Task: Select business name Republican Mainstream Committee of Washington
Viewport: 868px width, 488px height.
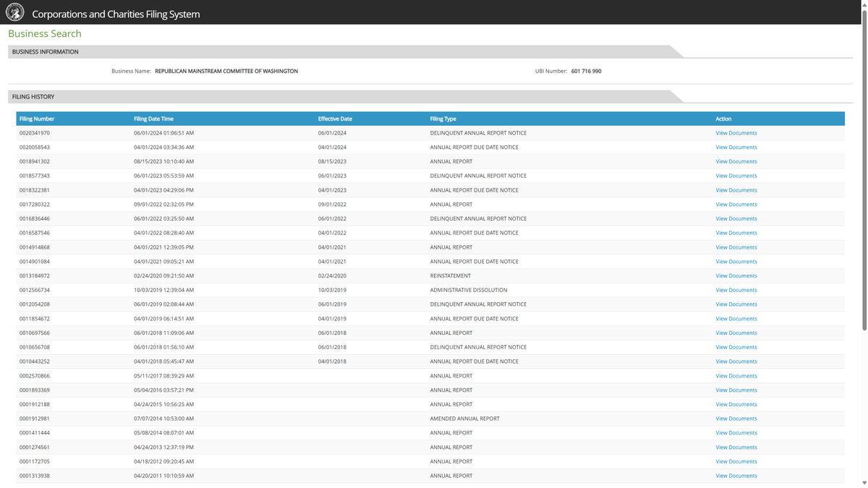Action: tap(226, 72)
